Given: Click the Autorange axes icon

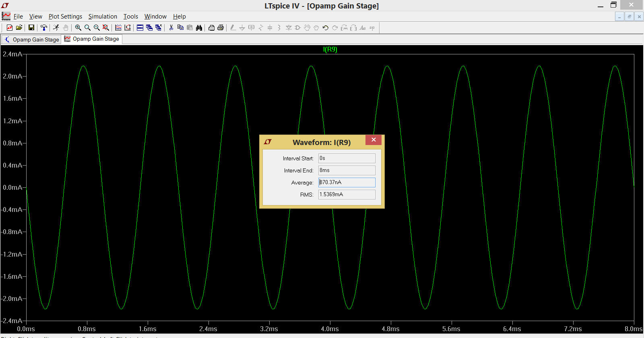Looking at the screenshot, I should point(128,27).
